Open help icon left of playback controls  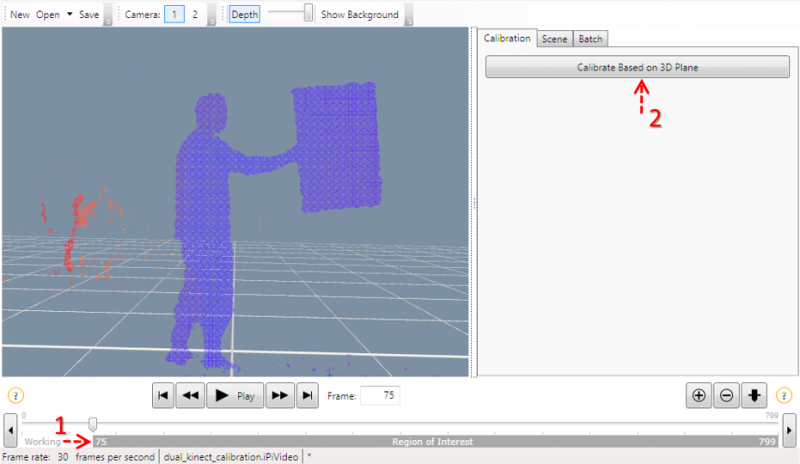tap(15, 396)
